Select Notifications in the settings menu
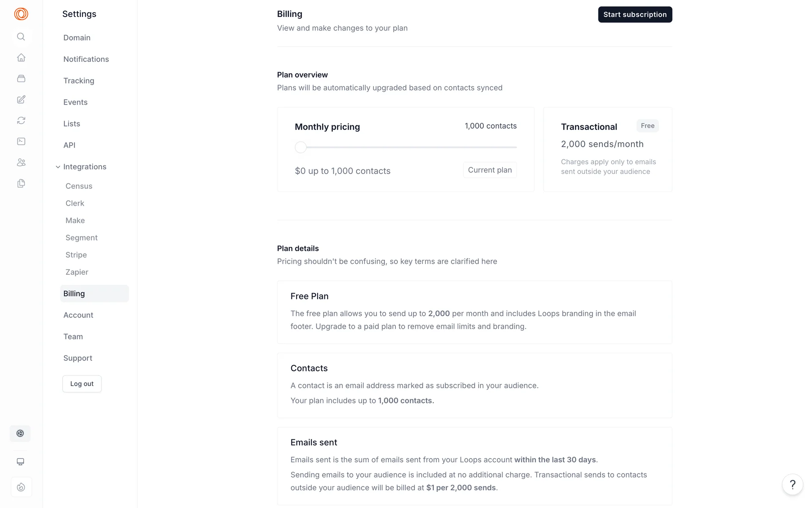The height and width of the screenshot is (508, 812). point(86,59)
